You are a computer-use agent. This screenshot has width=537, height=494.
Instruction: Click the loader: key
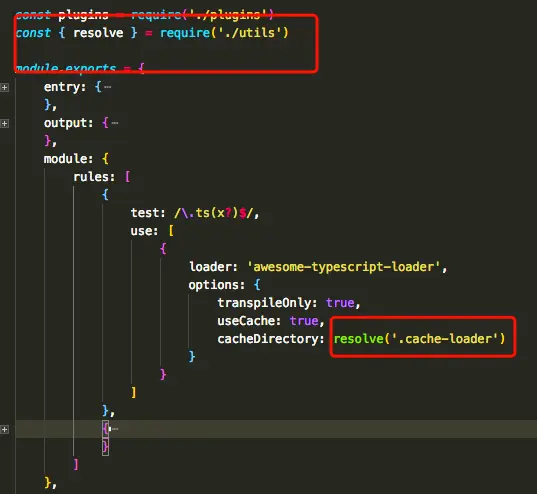click(214, 267)
